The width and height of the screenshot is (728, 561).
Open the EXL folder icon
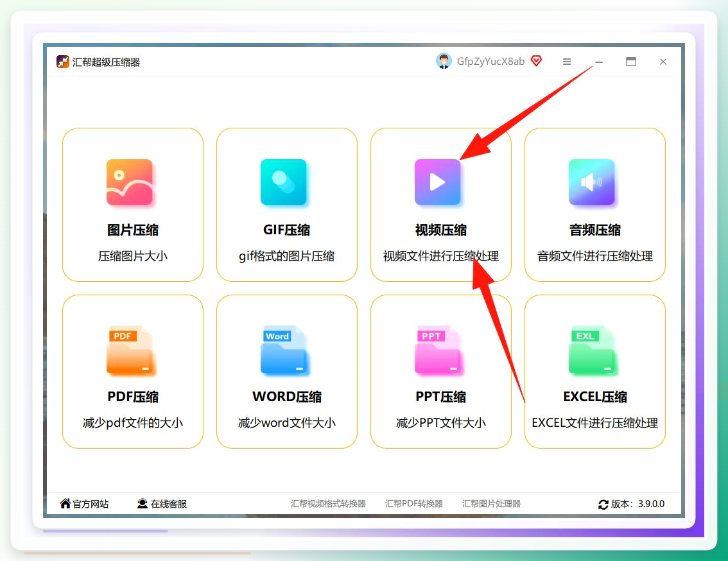click(x=593, y=350)
